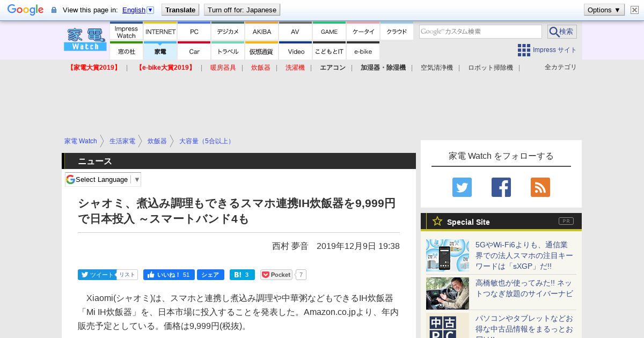
Task: Click the 炊飯器 breadcrumb
Action: (157, 141)
